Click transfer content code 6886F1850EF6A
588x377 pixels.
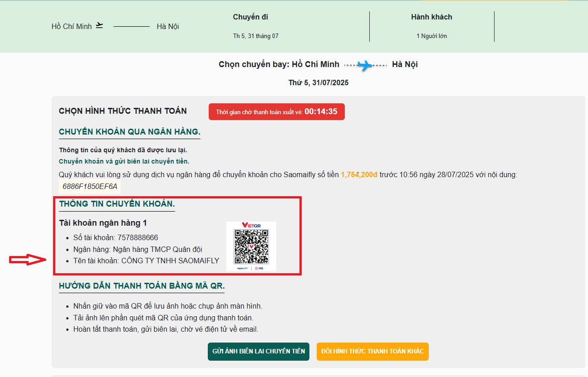tap(90, 186)
